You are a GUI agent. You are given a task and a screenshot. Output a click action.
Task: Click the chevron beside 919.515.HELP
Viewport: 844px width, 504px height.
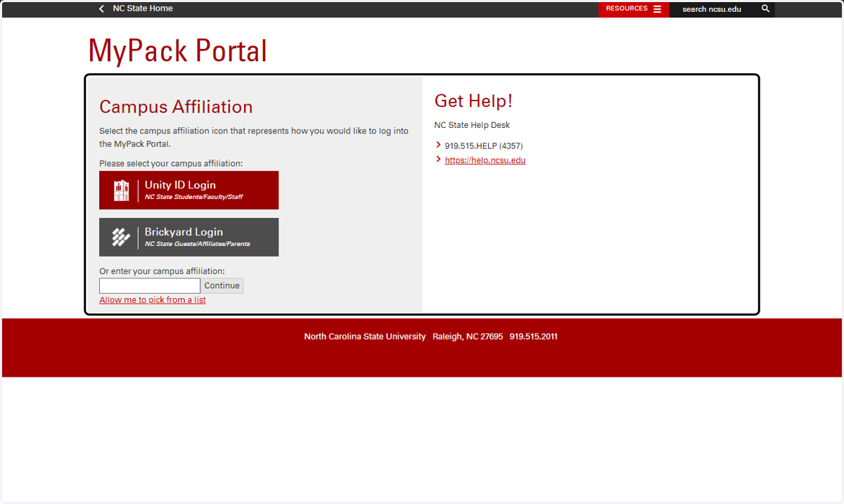[x=439, y=146]
